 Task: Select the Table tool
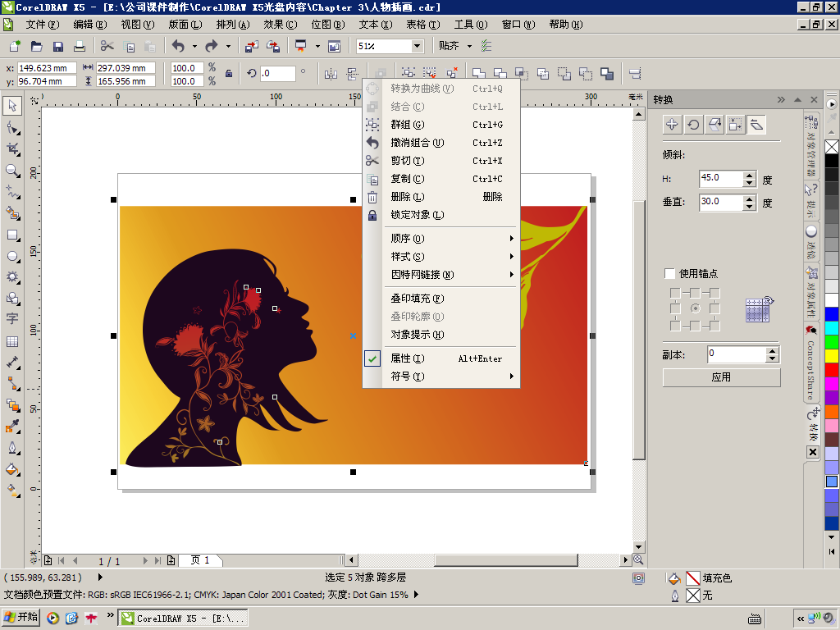pos(12,341)
